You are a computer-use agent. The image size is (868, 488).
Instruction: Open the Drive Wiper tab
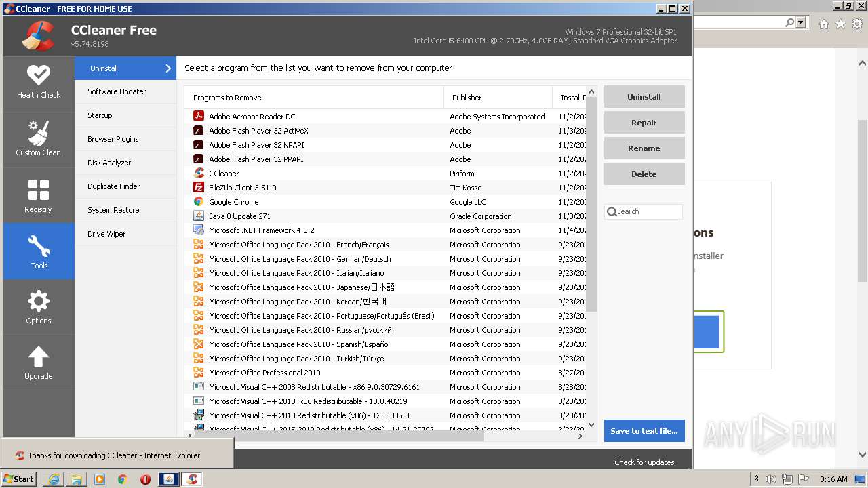[125, 234]
